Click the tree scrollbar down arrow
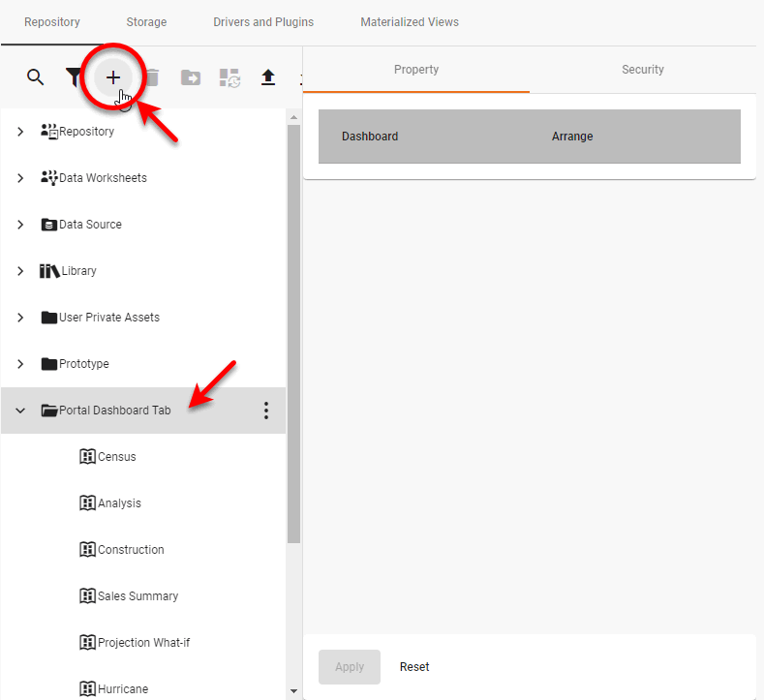 (x=293, y=690)
